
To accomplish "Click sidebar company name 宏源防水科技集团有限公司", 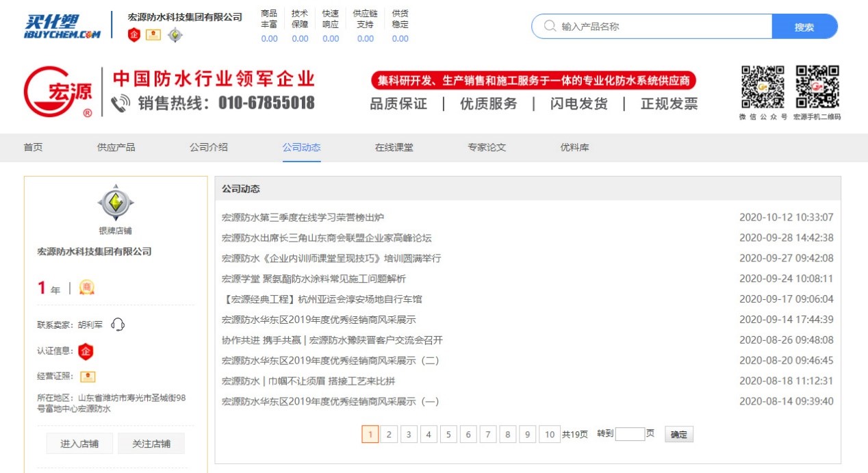I will coord(94,252).
